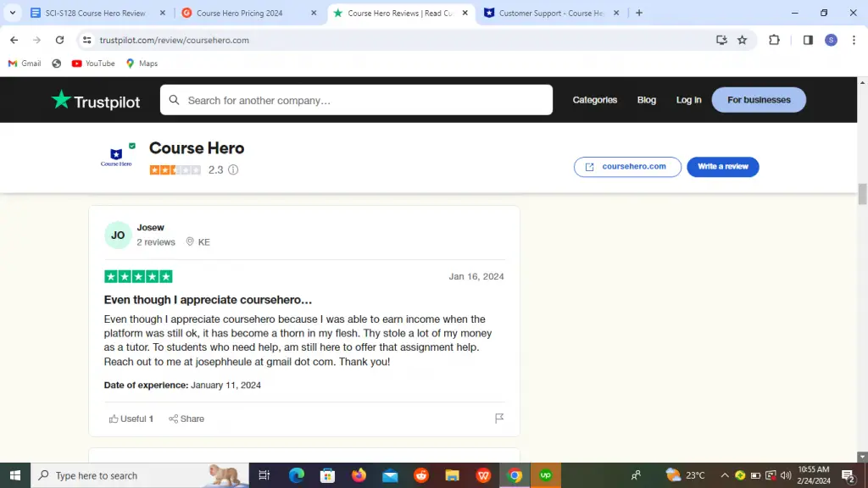
Task: Open the YouTube bookmark shortcut
Action: [x=92, y=63]
